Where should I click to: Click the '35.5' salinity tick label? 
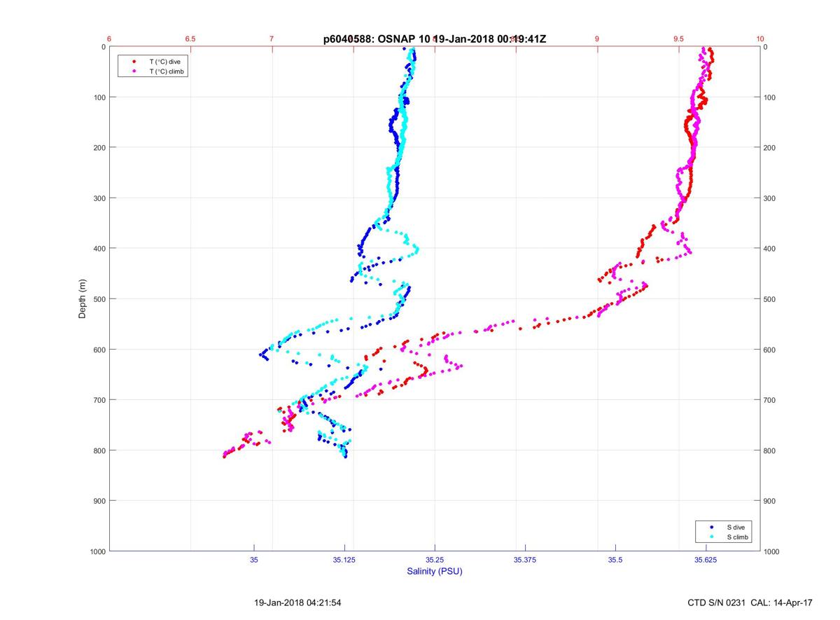click(x=615, y=560)
